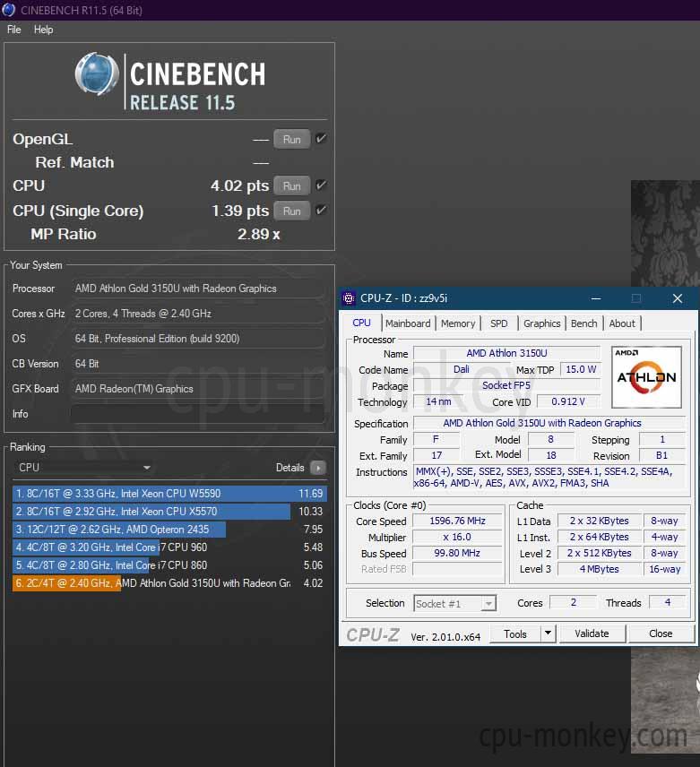700x767 pixels.
Task: Open the File menu in Cinebench
Action: [x=13, y=30]
